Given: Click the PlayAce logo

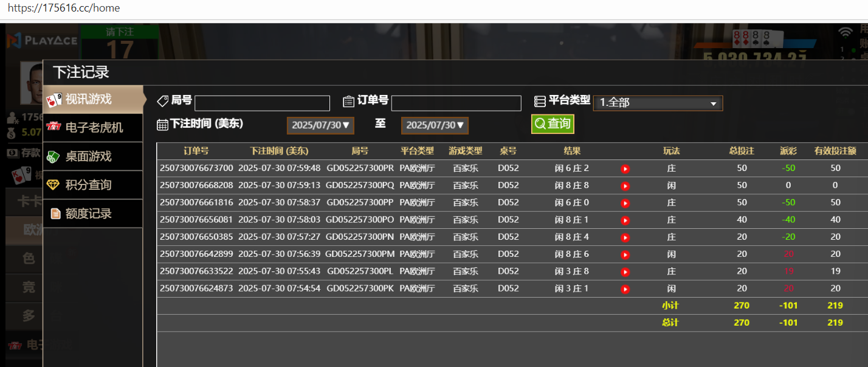Looking at the screenshot, I should 43,41.
